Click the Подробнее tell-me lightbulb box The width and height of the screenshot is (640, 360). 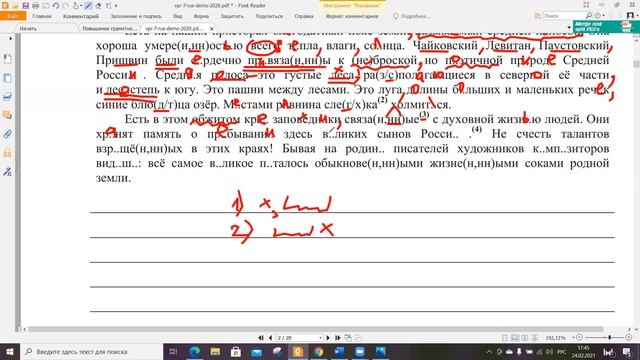pyautogui.click(x=411, y=16)
